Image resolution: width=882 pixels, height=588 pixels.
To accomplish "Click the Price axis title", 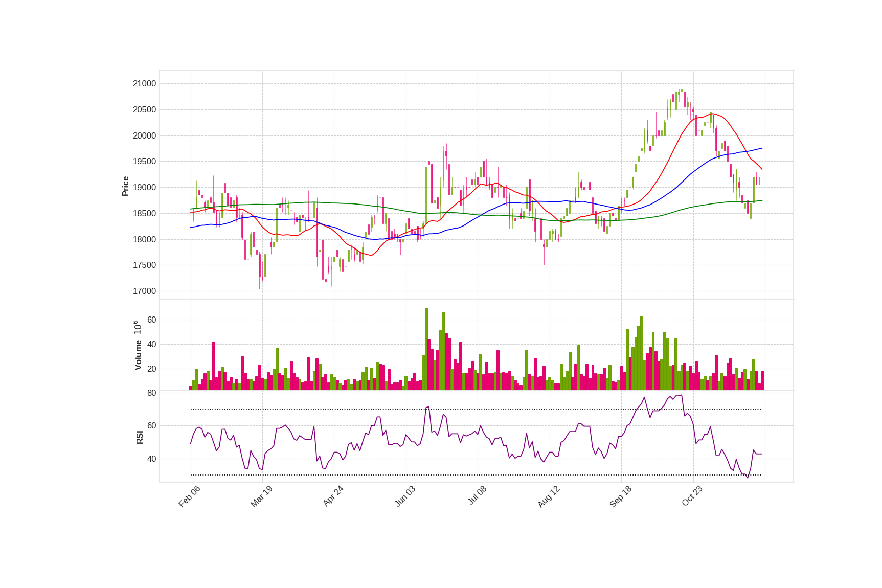I will [x=125, y=186].
